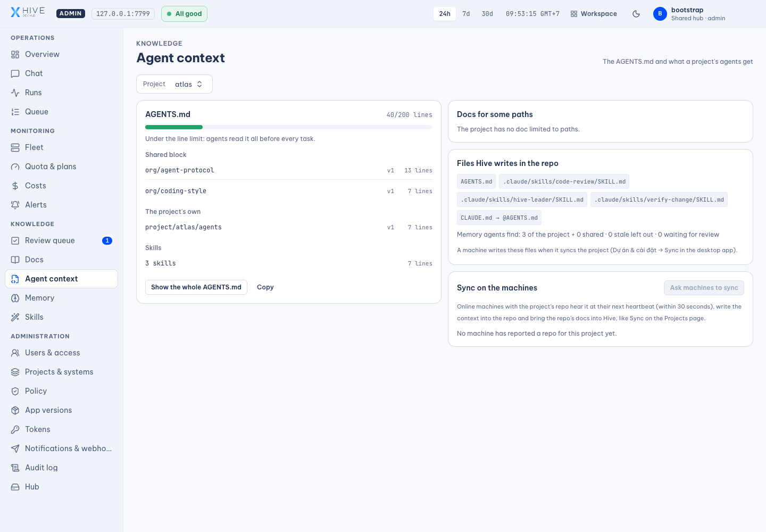Open the Audit log page
This screenshot has height=532, width=766.
point(61,468)
